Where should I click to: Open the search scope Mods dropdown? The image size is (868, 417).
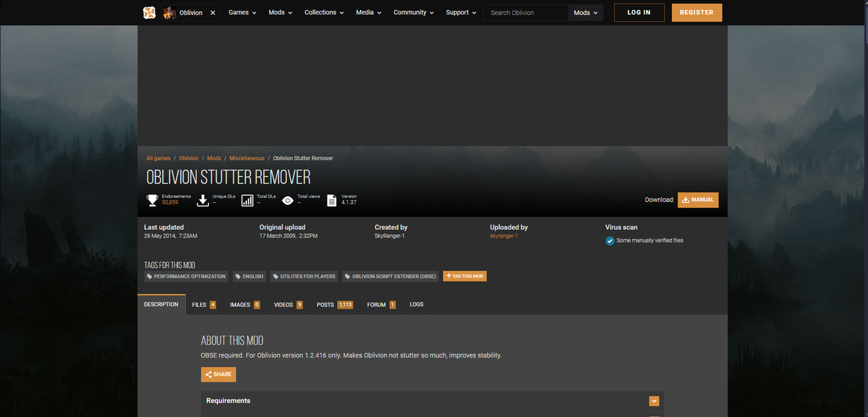point(586,13)
